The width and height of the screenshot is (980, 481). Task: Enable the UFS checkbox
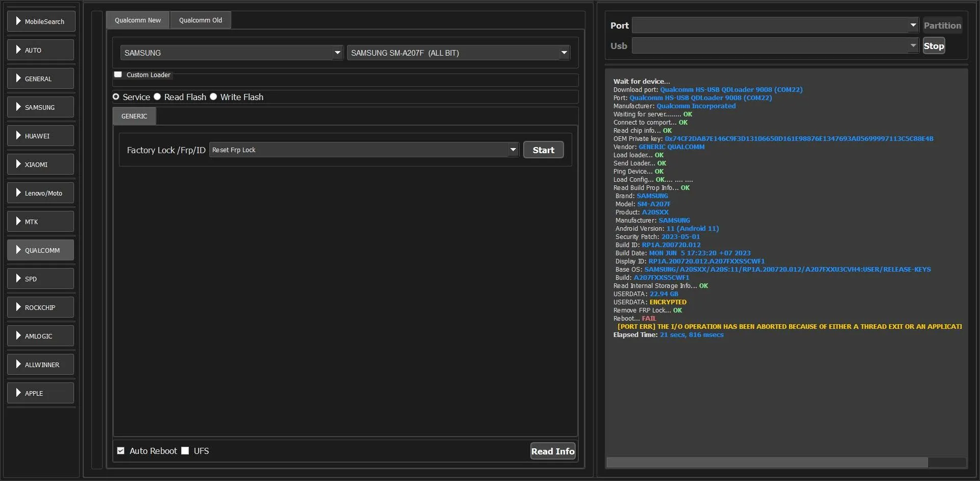point(185,451)
